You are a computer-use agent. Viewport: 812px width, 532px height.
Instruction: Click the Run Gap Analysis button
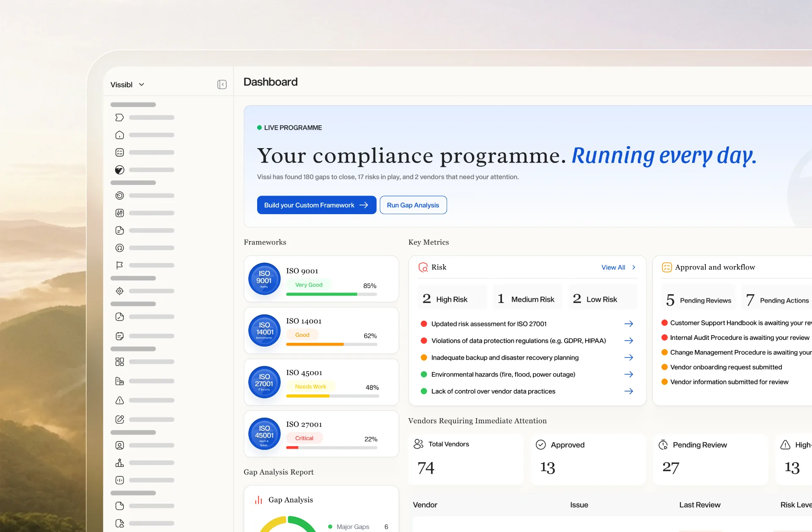413,205
